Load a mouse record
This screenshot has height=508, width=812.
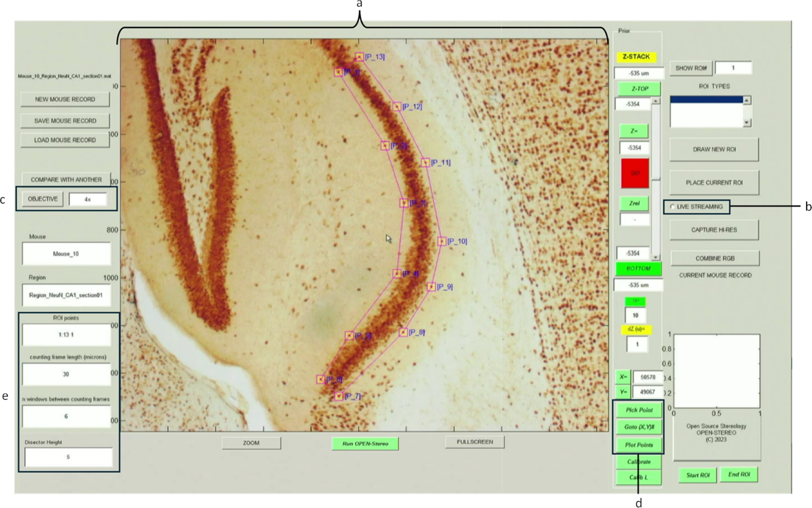tap(65, 140)
